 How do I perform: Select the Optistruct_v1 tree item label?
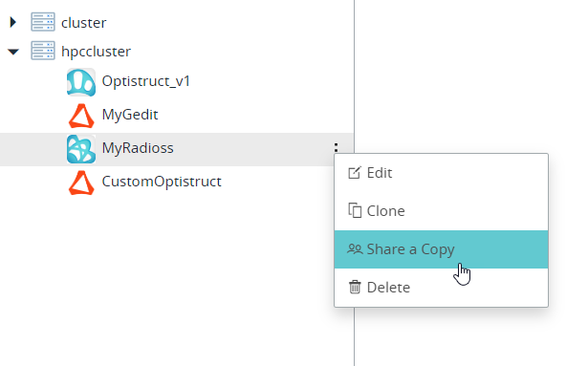coord(146,81)
